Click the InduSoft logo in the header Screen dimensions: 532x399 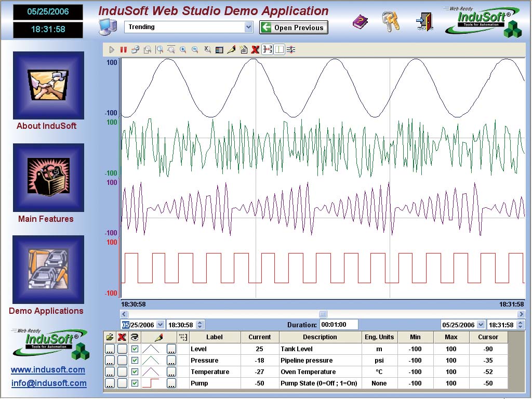(483, 22)
